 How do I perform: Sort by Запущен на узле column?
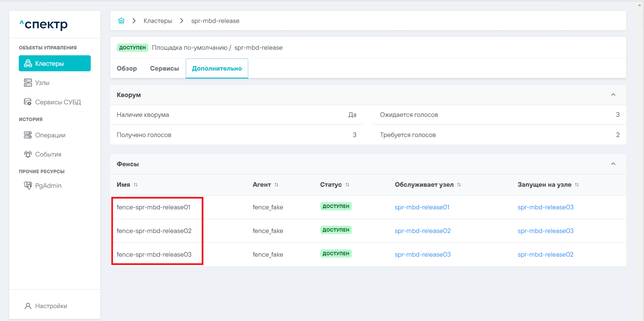[x=577, y=185]
